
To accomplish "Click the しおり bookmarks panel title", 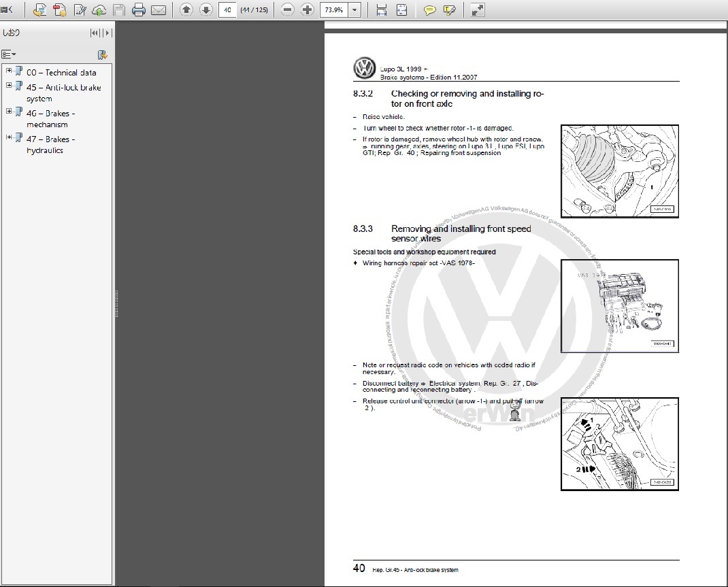I will 11,33.
